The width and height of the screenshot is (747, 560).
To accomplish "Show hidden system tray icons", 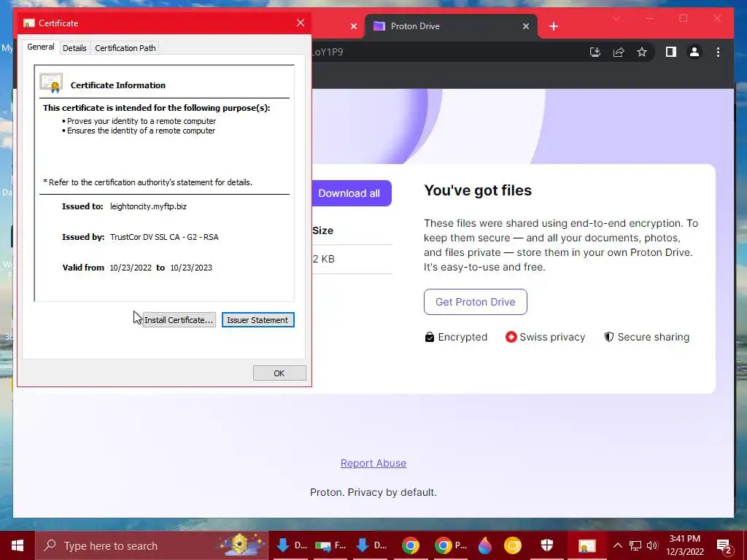I will (617, 545).
